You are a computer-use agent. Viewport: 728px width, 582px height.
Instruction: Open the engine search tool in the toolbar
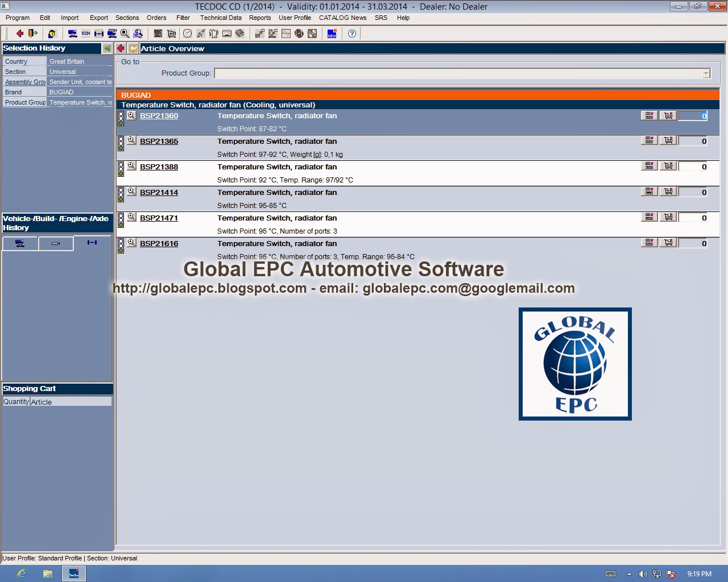(85, 34)
